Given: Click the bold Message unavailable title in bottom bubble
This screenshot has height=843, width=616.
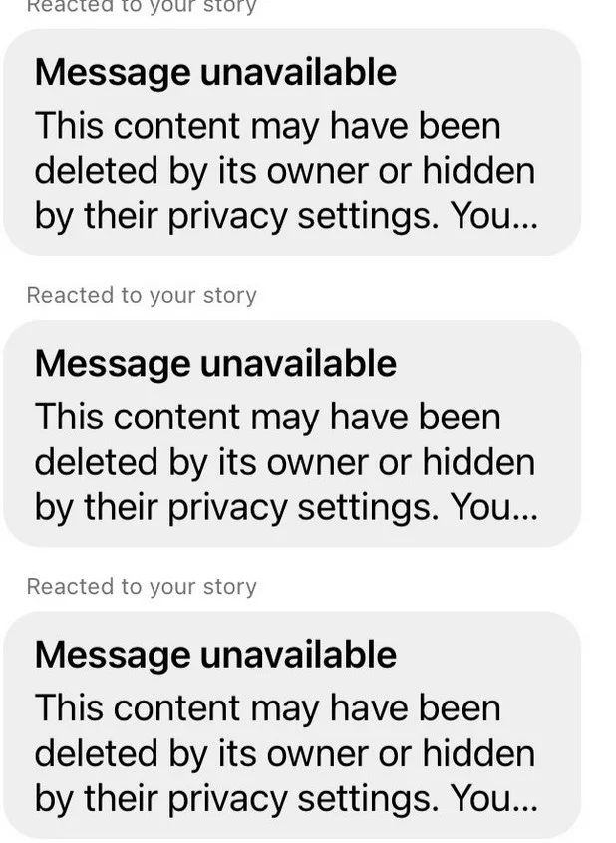Looking at the screenshot, I should pos(215,656).
